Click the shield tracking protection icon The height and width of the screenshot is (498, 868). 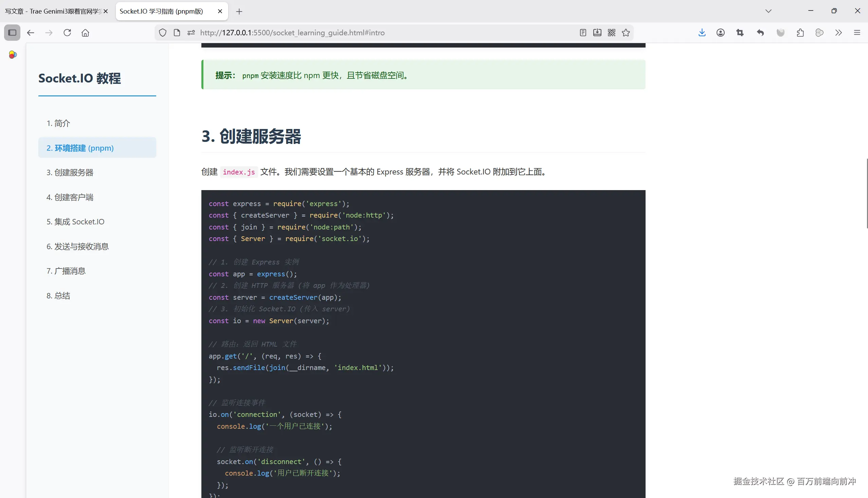click(x=163, y=33)
